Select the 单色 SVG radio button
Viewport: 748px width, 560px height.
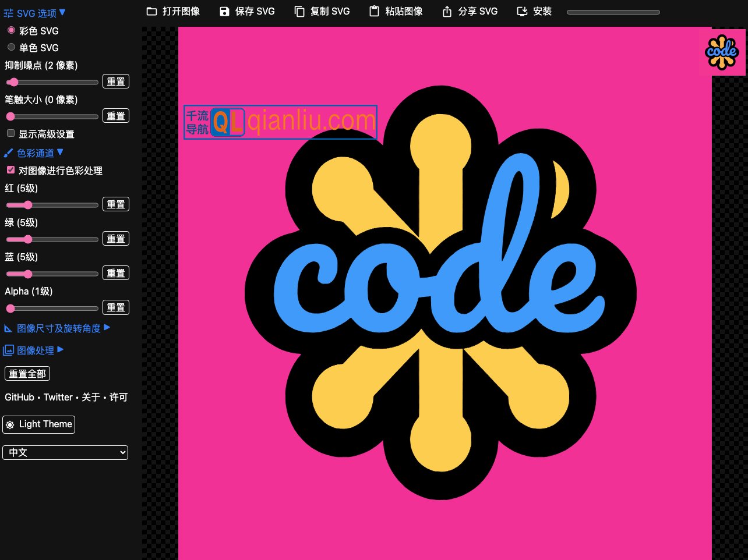(12, 47)
